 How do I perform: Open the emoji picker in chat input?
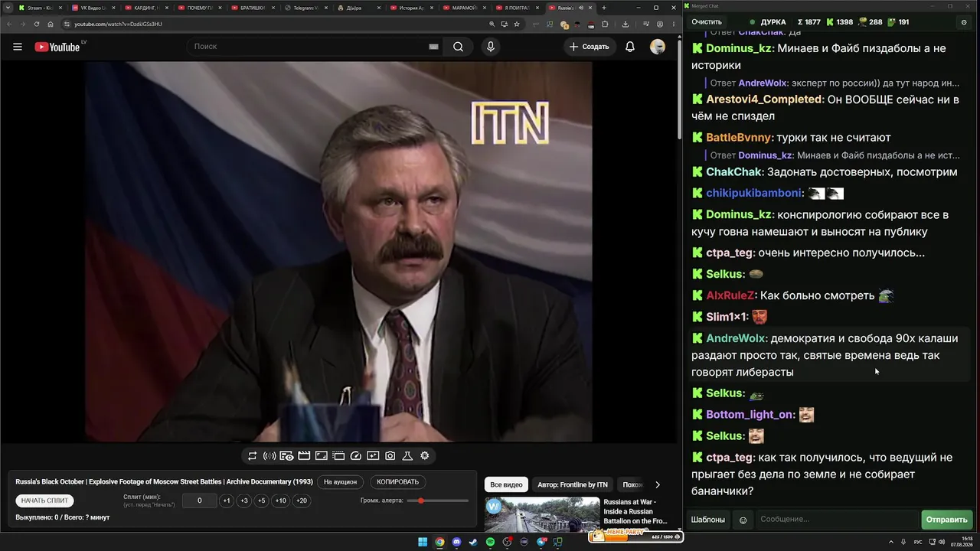click(743, 520)
